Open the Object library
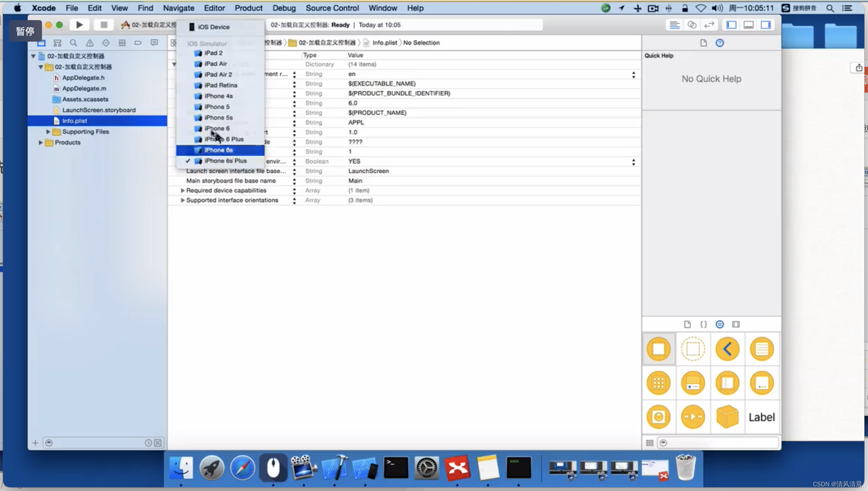The height and width of the screenshot is (491, 868). 720,324
